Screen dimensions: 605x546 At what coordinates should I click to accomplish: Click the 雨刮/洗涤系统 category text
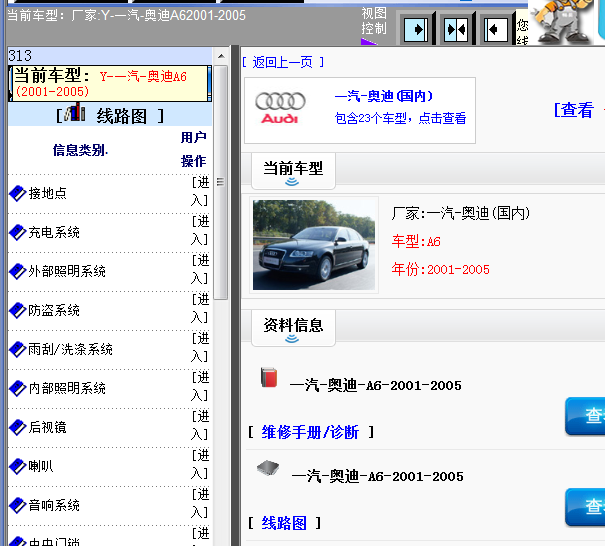point(71,349)
